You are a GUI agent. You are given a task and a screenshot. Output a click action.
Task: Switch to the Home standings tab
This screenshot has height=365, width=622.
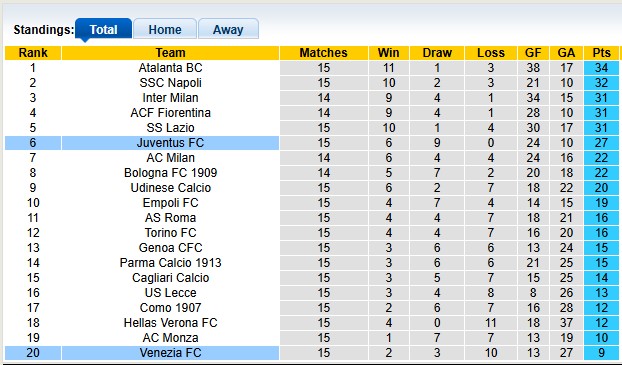(x=165, y=29)
